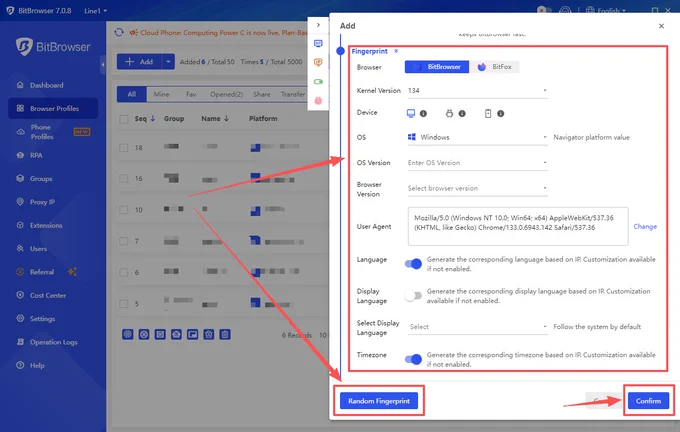This screenshot has width=680, height=432.
Task: Open the OS Version dropdown
Action: tap(476, 163)
